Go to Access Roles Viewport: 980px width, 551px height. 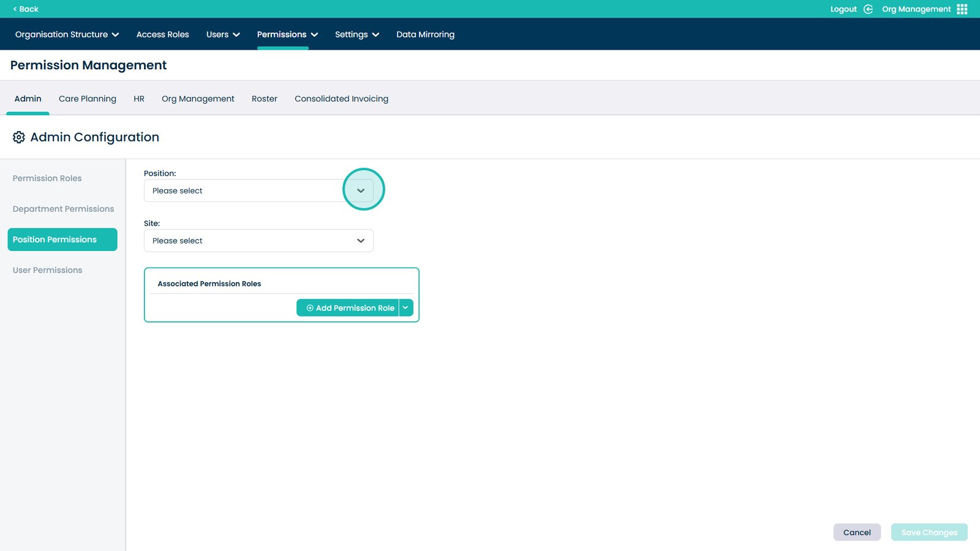162,34
